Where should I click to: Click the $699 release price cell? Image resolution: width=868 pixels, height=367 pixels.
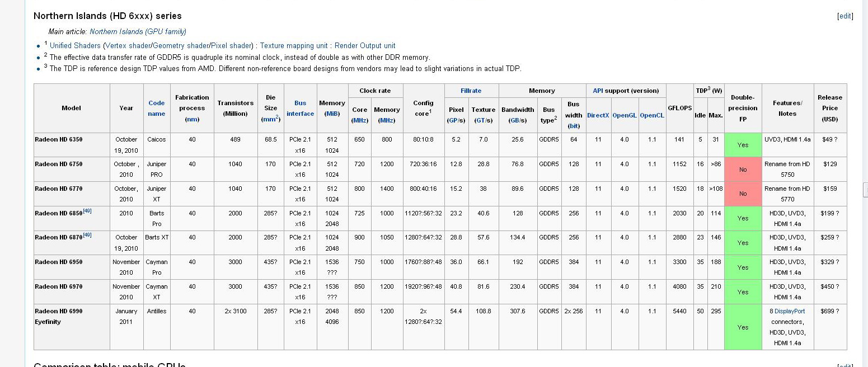point(830,327)
